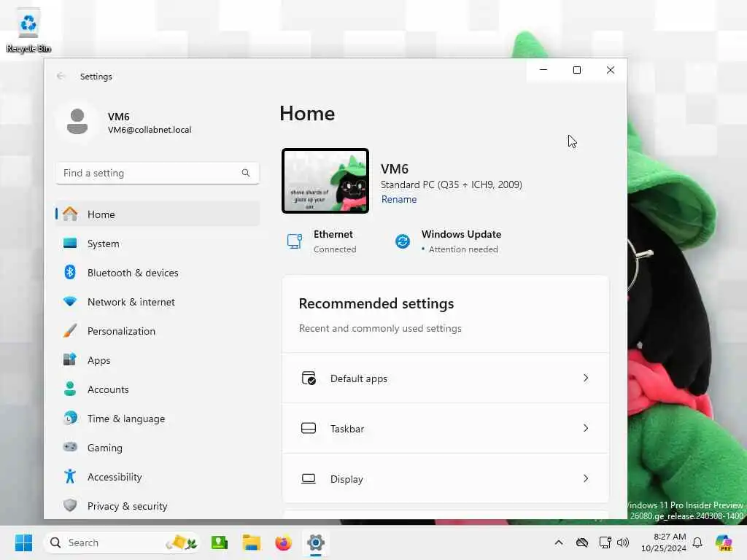
Task: Click the Rename link for VM6
Action: tap(399, 200)
